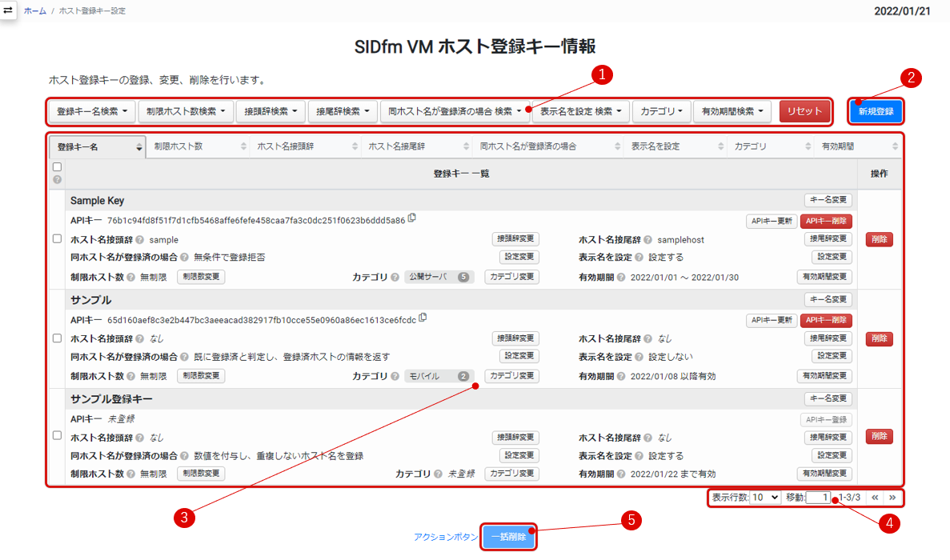
Task: Open help icon for サンプル ホスト名接尾辞
Action: pyautogui.click(x=647, y=339)
